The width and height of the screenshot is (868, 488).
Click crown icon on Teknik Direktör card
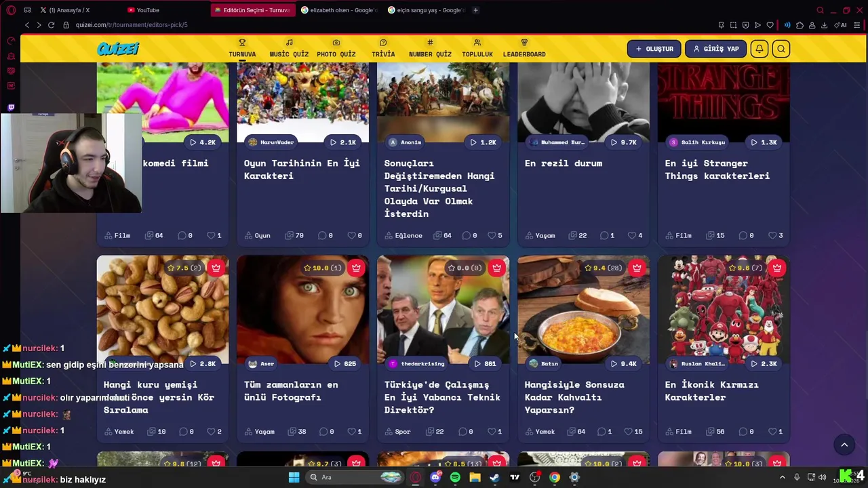coord(496,268)
